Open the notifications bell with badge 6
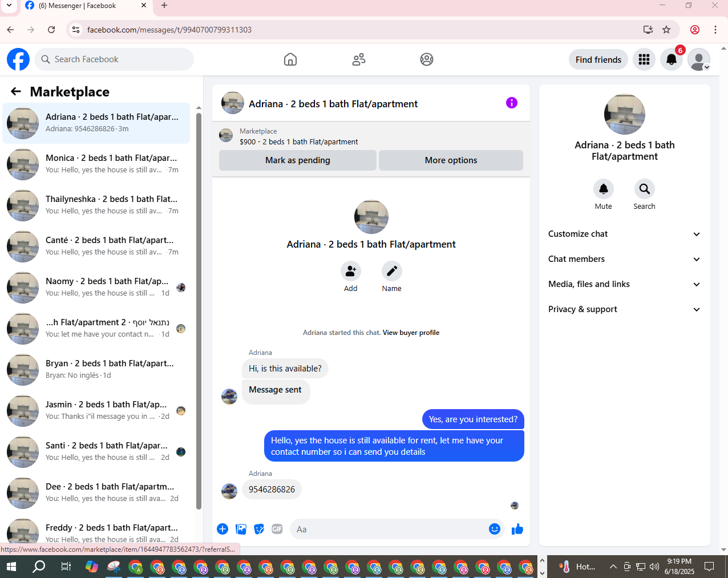The height and width of the screenshot is (578, 728). pyautogui.click(x=672, y=59)
